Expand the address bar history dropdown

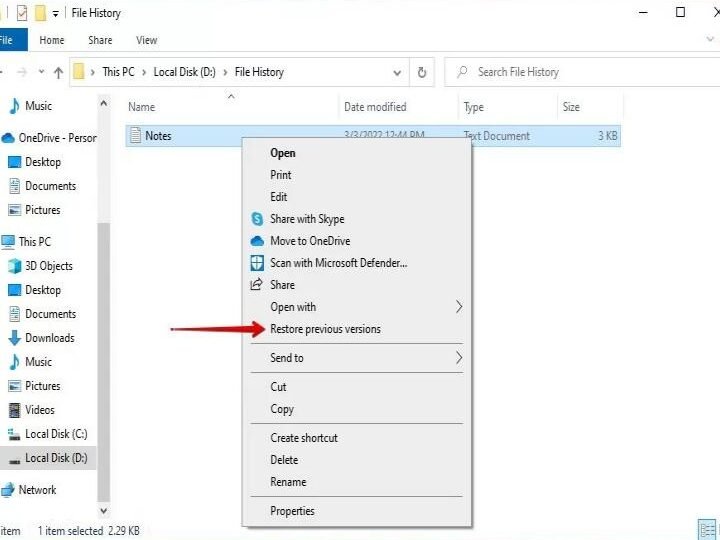pyautogui.click(x=397, y=73)
